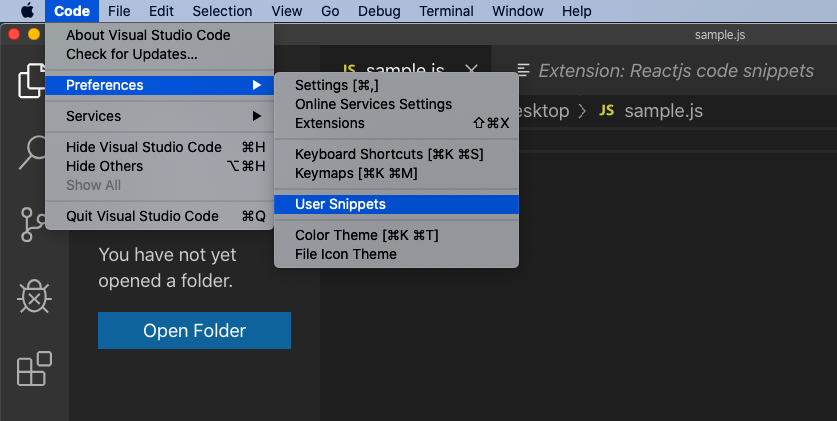Choose Quit Visual Studio Code
837x421 pixels.
(x=160, y=216)
